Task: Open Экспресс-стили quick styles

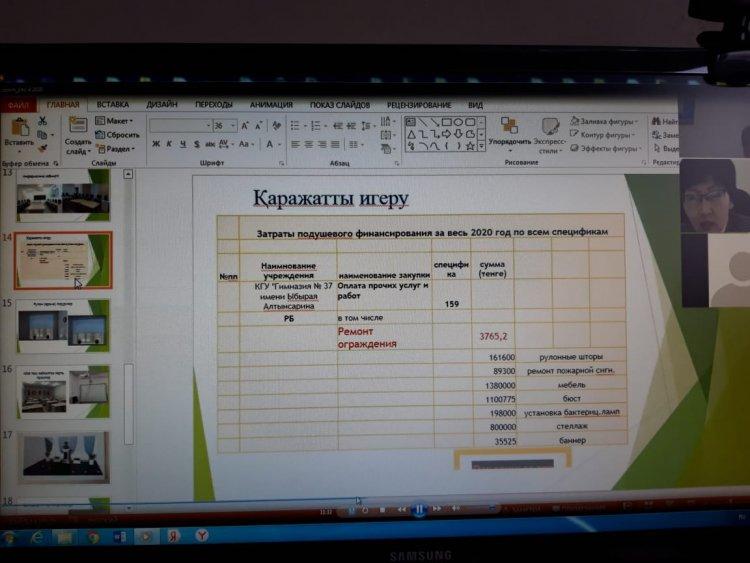Action: pyautogui.click(x=550, y=136)
